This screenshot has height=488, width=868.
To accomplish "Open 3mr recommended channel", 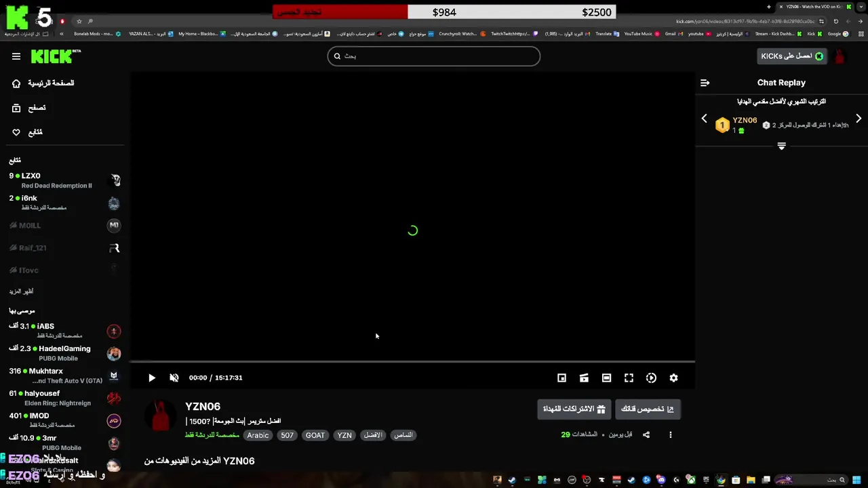I will [64, 443].
